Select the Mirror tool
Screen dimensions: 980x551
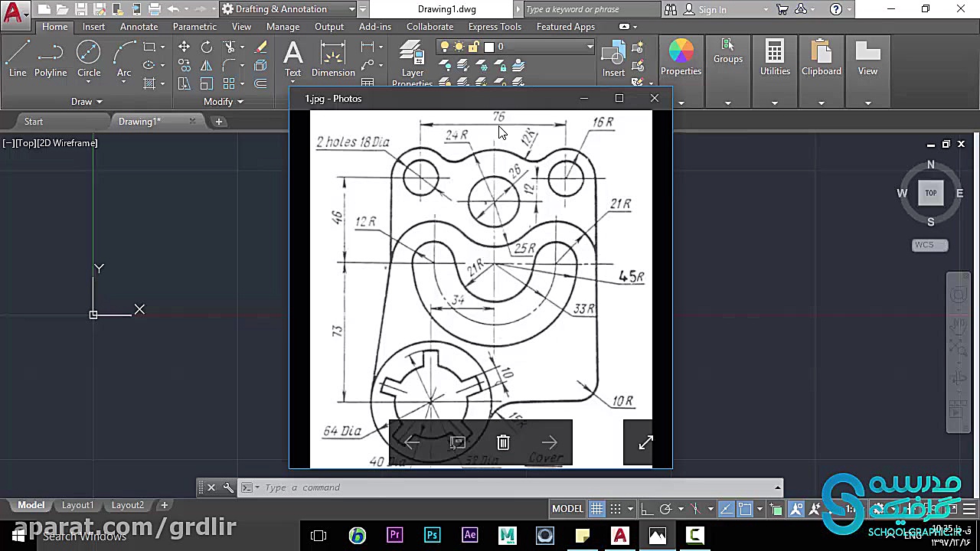tap(207, 65)
